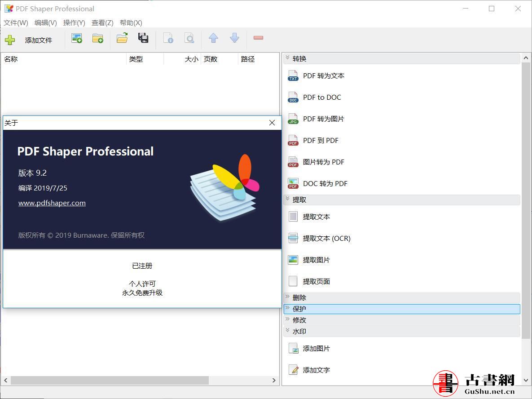Click the 图片转为 PDF label
Screen dimensions: 532x399
pyautogui.click(x=324, y=162)
